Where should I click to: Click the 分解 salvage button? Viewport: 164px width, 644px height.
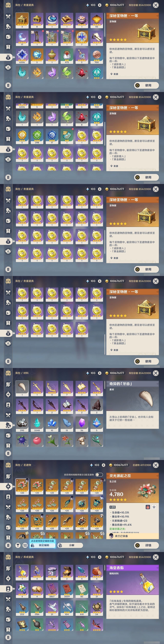[70, 545]
